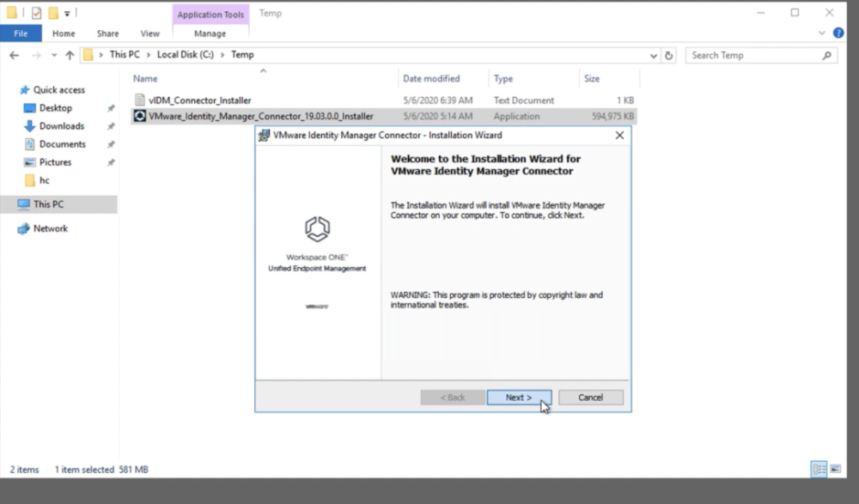Switch to details view in status bar

(819, 469)
